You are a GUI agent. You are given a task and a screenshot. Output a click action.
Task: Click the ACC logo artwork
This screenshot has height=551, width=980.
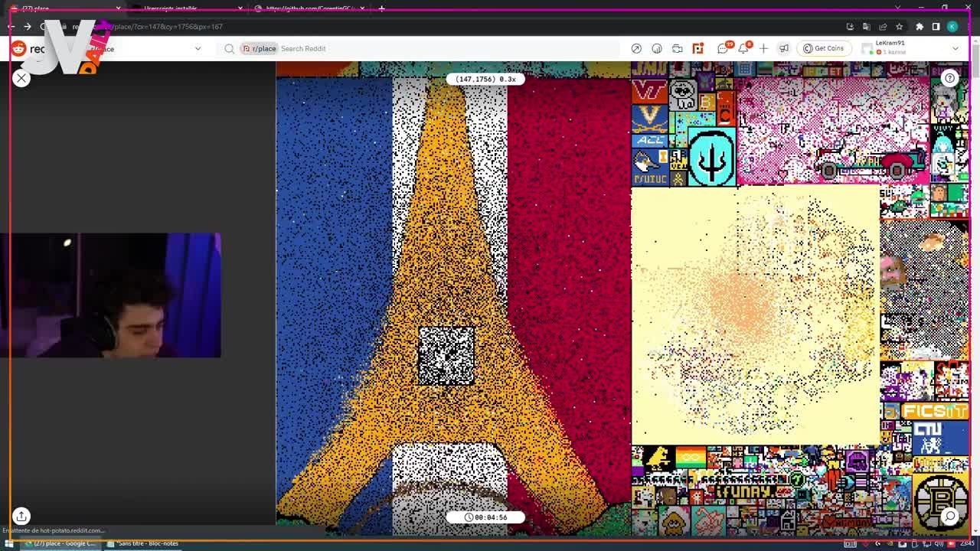649,140
